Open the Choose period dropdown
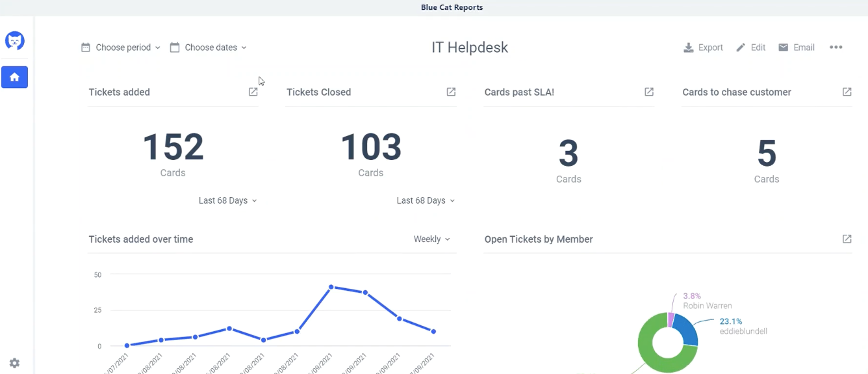 tap(121, 47)
